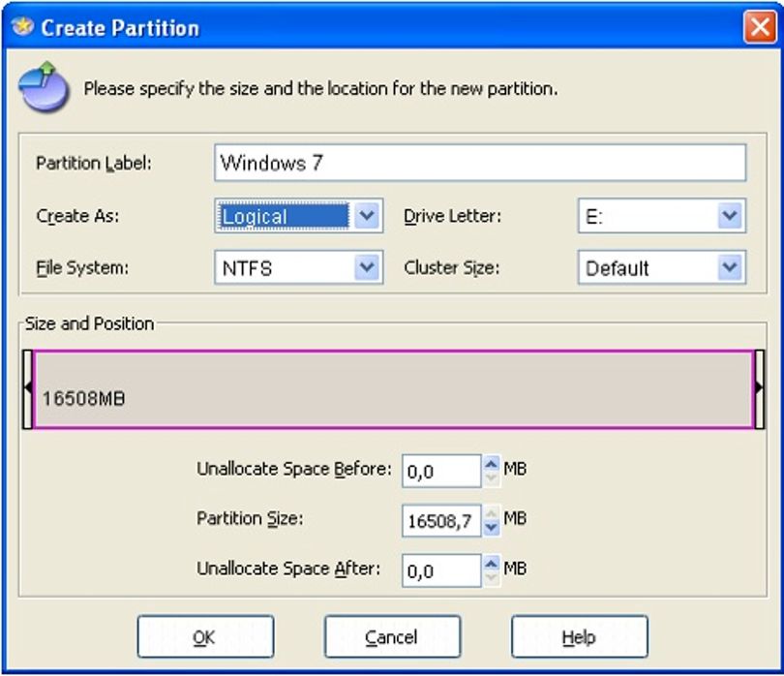Click the Partition Label text field
Image resolution: width=784 pixels, height=676 pixels.
[480, 163]
